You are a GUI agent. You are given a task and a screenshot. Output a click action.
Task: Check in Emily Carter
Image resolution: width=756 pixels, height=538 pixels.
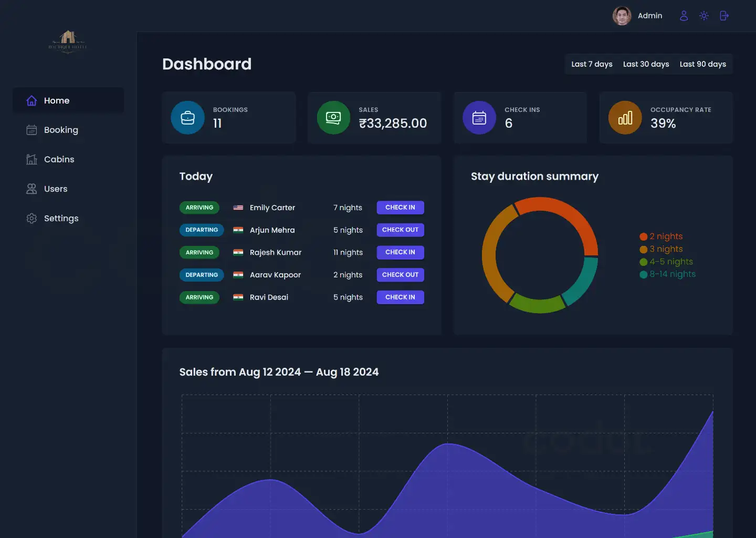point(400,207)
